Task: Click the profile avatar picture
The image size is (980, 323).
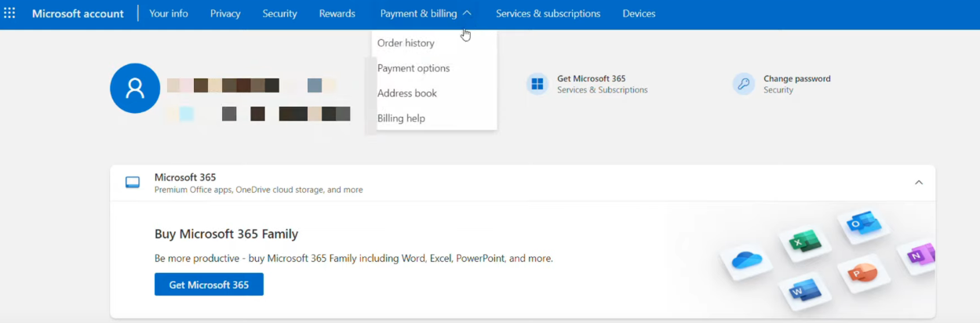Action: click(x=135, y=88)
